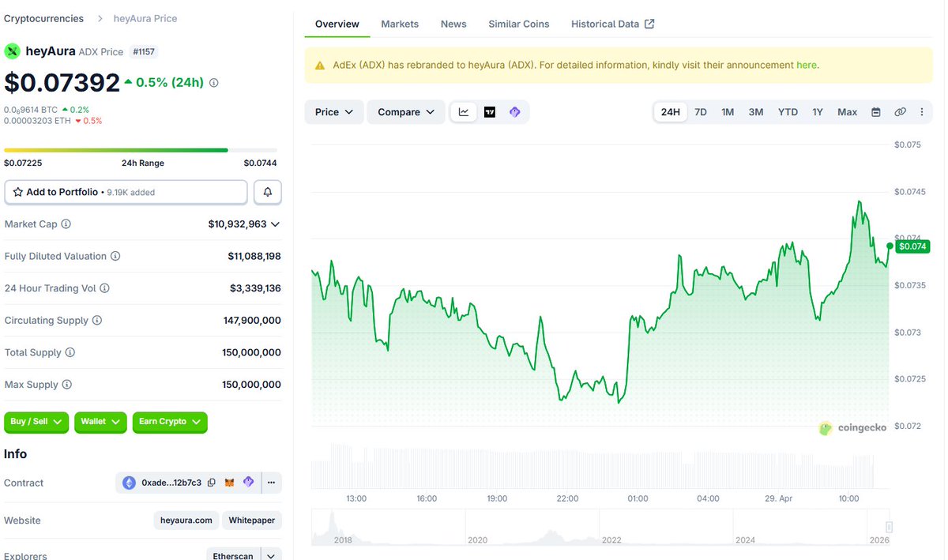Screen dimensions: 948x560
Task: Click the bell price alert icon
Action: (268, 192)
